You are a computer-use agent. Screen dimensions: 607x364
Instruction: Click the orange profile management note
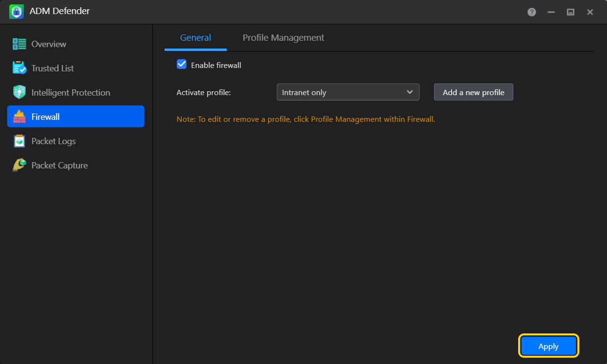click(306, 119)
